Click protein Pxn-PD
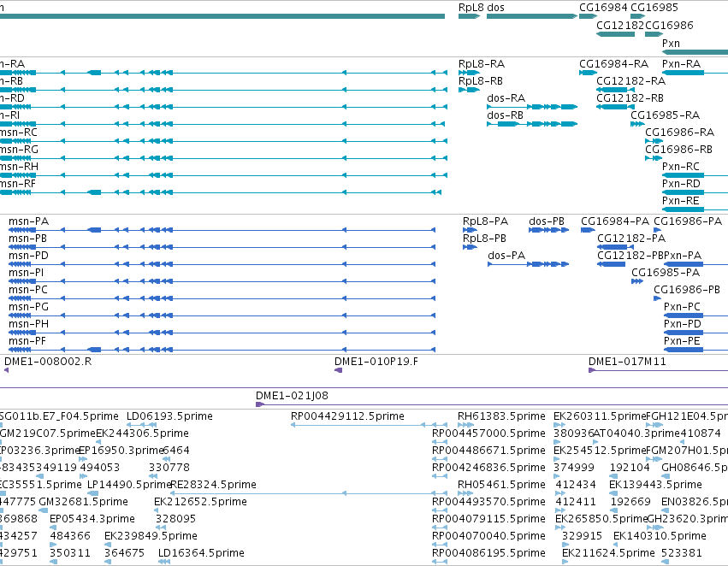728x566 pixels. point(683,324)
